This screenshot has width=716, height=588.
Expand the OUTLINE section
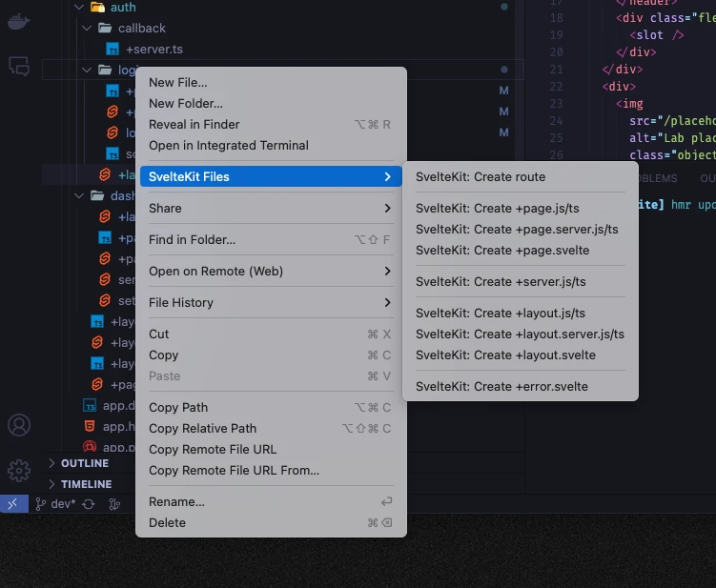tap(85, 463)
